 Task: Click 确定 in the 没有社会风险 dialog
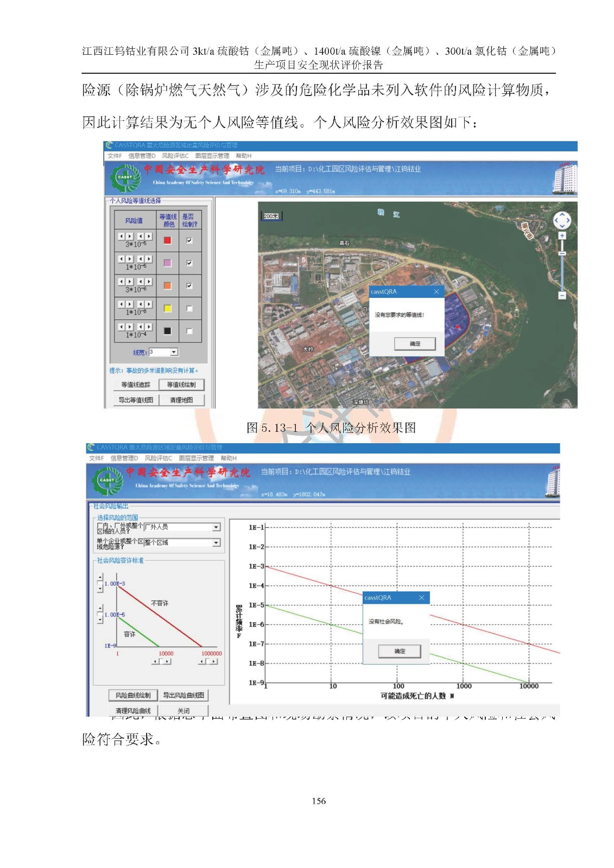400,651
